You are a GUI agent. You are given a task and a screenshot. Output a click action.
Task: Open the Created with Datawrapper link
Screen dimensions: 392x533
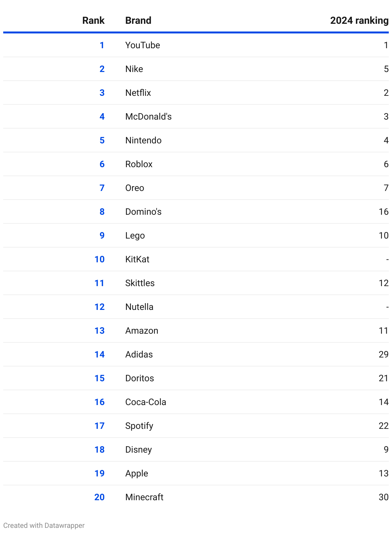[44, 525]
